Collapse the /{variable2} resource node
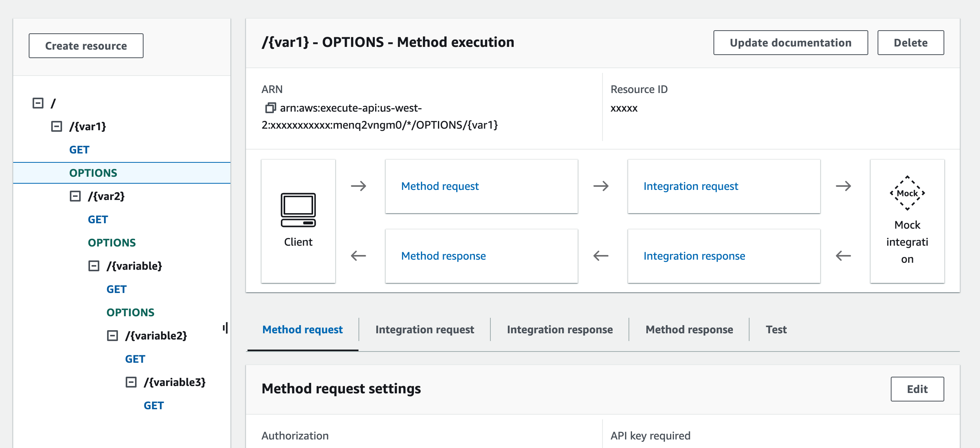The image size is (980, 448). [x=112, y=336]
